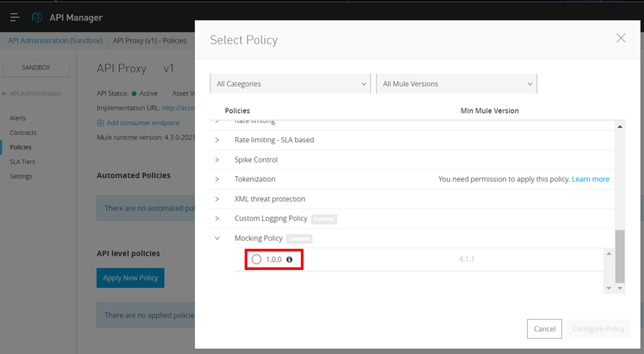Open the All Mule Versions dropdown

point(456,84)
